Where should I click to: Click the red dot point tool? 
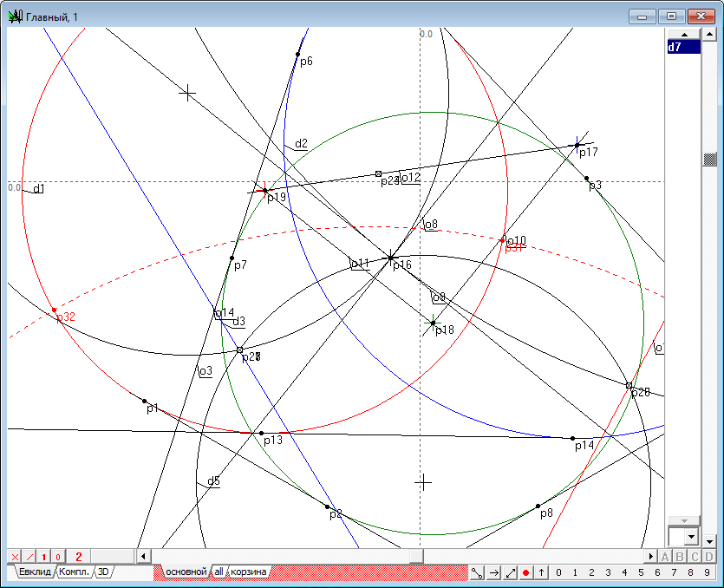(x=525, y=572)
